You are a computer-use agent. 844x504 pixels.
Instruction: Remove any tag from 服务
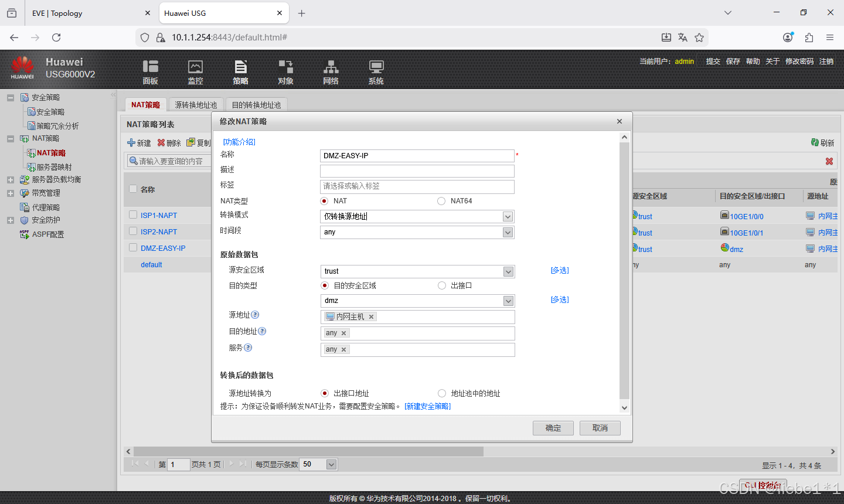[343, 349]
